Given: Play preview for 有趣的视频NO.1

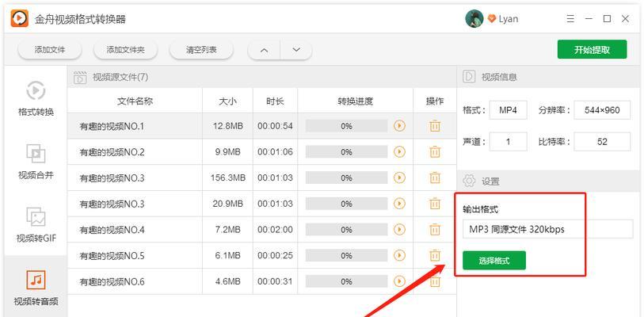Looking at the screenshot, I should (x=399, y=126).
